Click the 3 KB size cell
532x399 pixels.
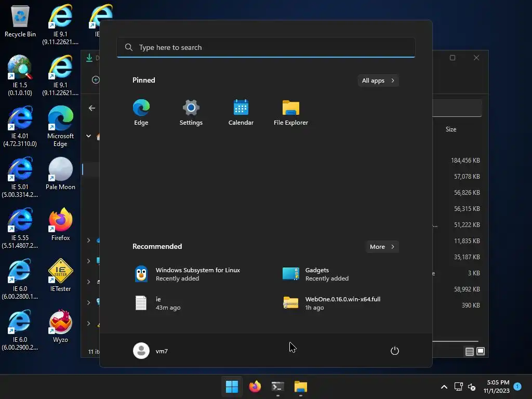(x=474, y=273)
